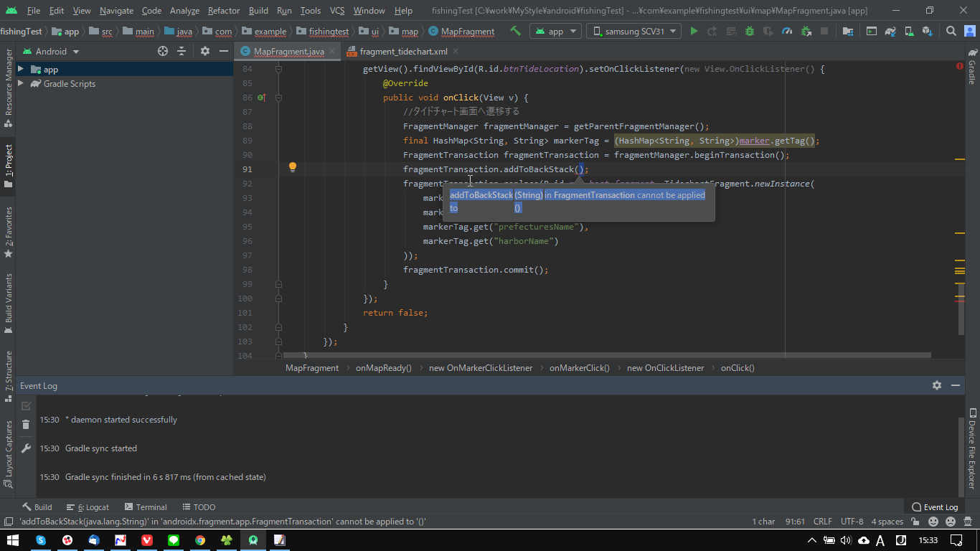
Task: Open the Android project view dropdown
Action: coord(52,52)
